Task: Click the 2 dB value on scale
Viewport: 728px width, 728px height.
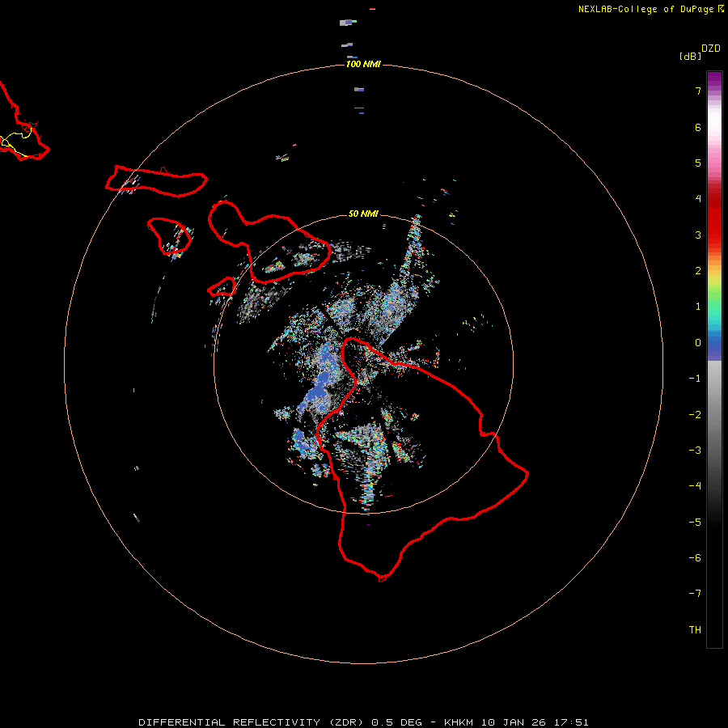Action: [698, 271]
